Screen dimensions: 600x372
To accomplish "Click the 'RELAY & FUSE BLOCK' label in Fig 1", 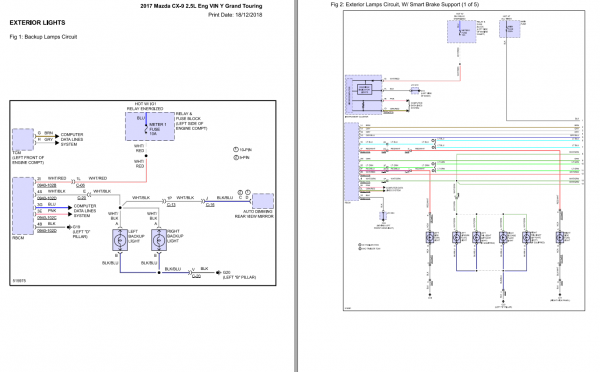I will click(191, 121).
